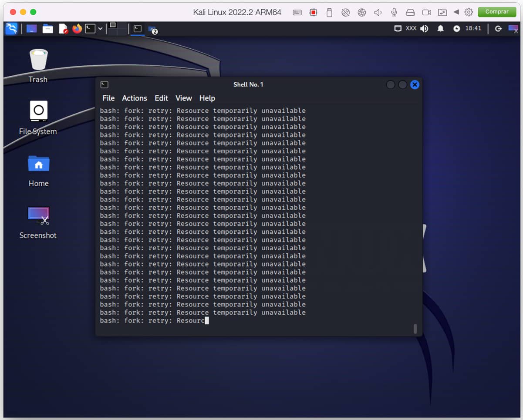Image resolution: width=523 pixels, height=420 pixels.
Task: Click the USB devices icon in VM toolbar
Action: pos(329,12)
